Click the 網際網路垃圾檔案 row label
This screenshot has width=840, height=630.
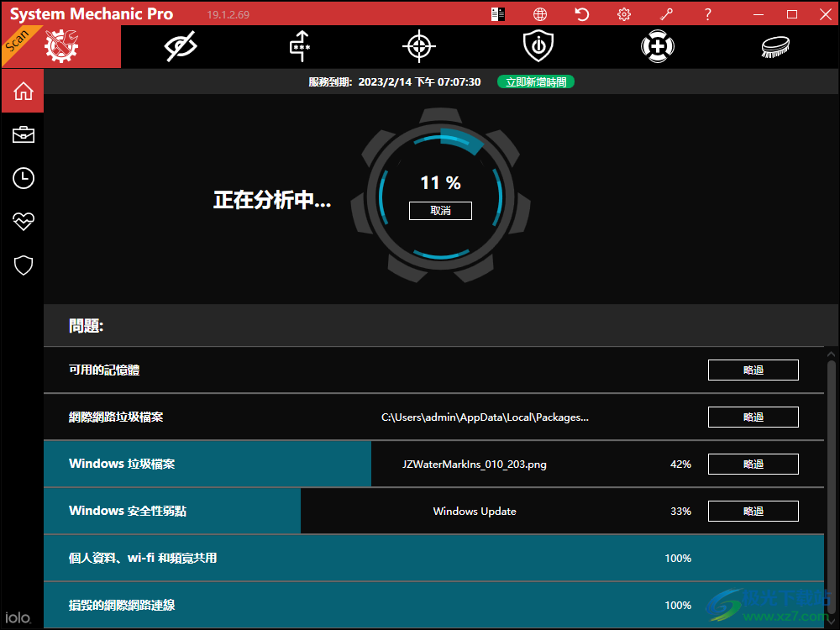click(116, 417)
